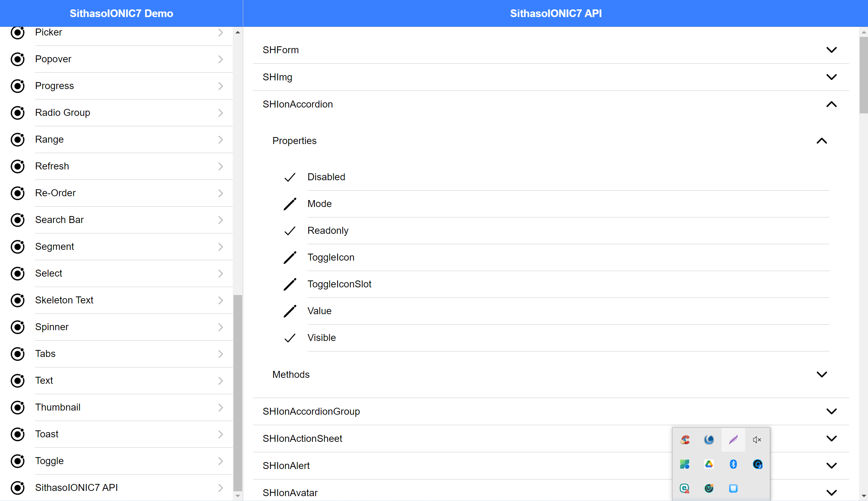Click the pencil icon beside ToggleIcon

pos(290,257)
